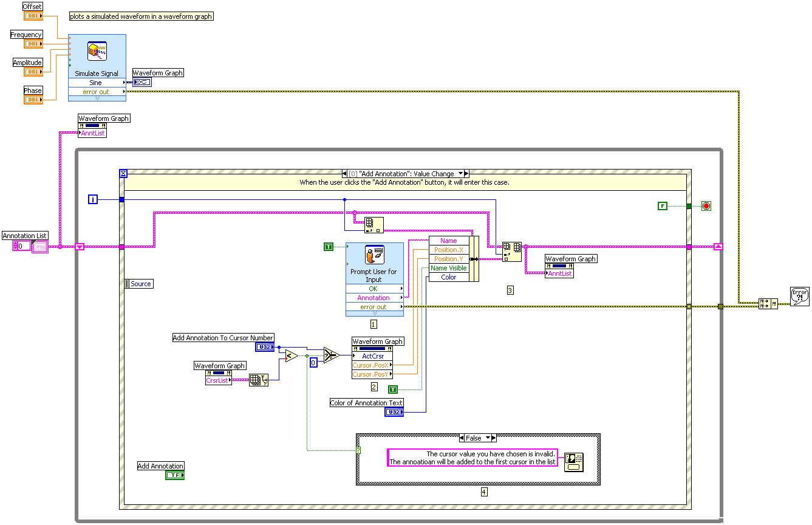Screen dimensions: 812x525
Task: Click the 'Color of Annotation Text' label
Action: click(x=366, y=403)
